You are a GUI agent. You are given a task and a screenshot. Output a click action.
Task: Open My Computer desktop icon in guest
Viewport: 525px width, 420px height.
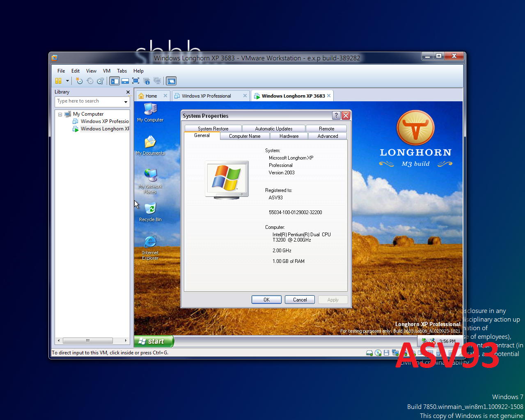click(150, 112)
